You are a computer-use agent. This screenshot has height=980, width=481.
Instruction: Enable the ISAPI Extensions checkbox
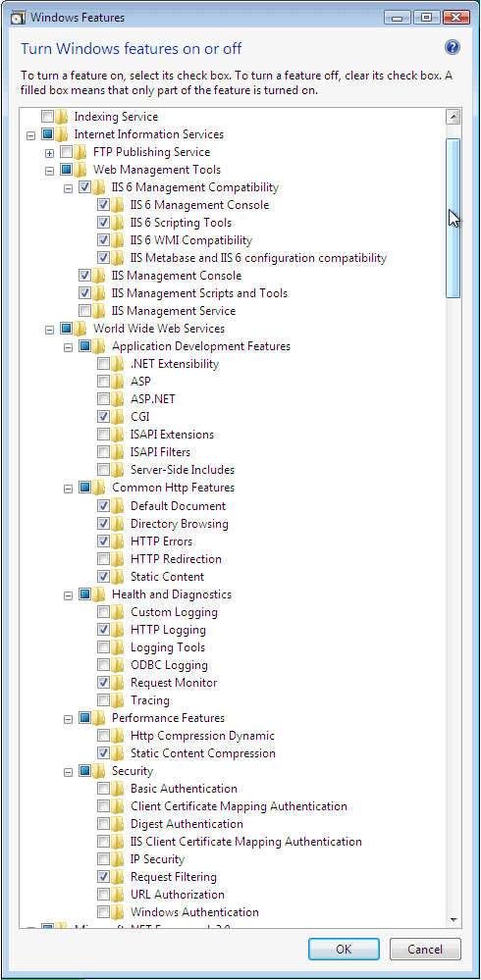coord(103,435)
